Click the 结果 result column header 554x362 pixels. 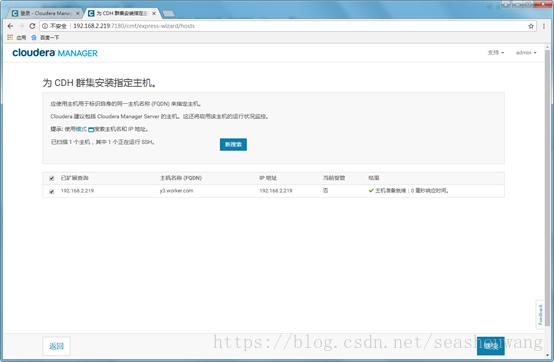(374, 178)
